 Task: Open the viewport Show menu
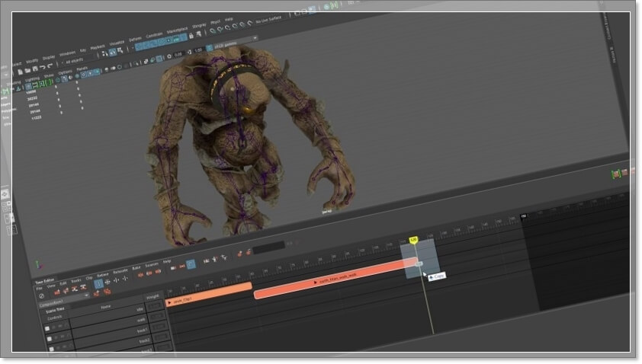click(x=49, y=75)
